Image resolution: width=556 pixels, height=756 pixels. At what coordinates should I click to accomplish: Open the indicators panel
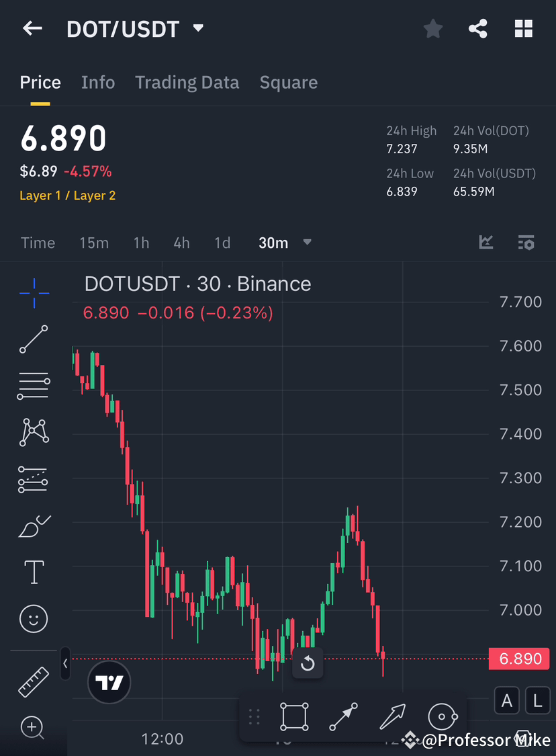pyautogui.click(x=485, y=243)
